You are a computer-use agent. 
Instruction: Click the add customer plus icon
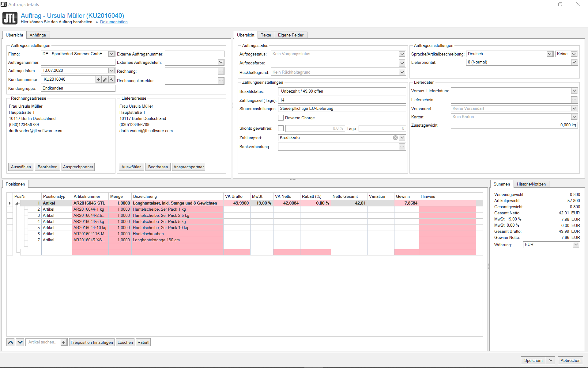pyautogui.click(x=99, y=79)
